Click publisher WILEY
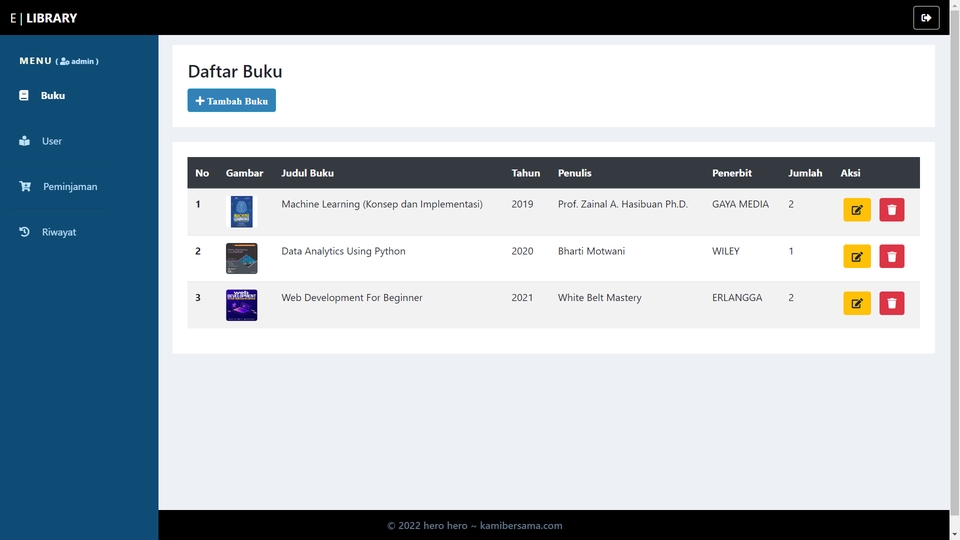 point(726,251)
